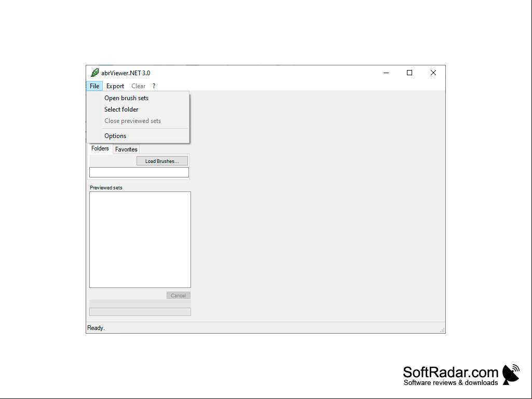Click Close previewed sets entry
532x399 pixels.
[138, 121]
